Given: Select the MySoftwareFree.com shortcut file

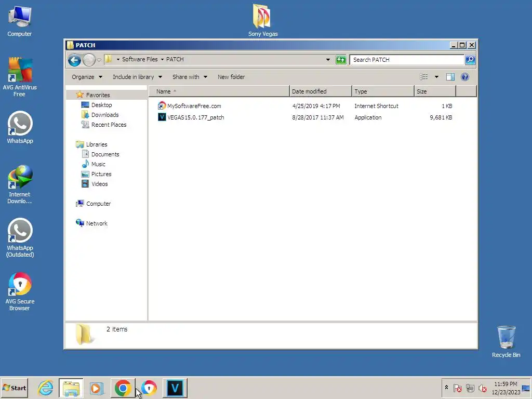Looking at the screenshot, I should pyautogui.click(x=194, y=106).
